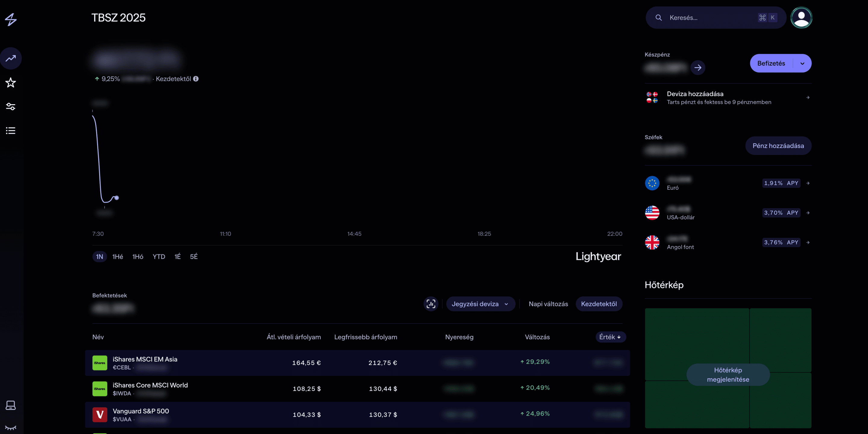This screenshot has height=434, width=868.
Task: Select the YTD time range tab
Action: click(159, 257)
